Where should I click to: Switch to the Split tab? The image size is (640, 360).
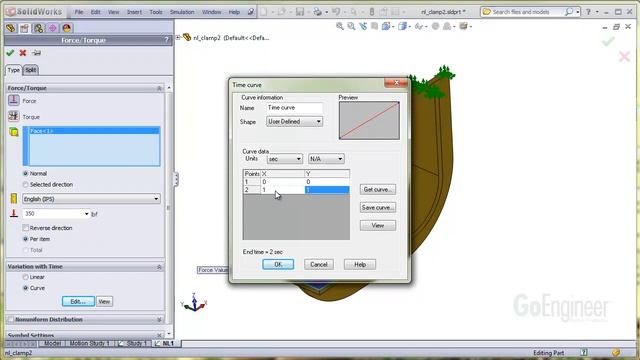tap(31, 70)
